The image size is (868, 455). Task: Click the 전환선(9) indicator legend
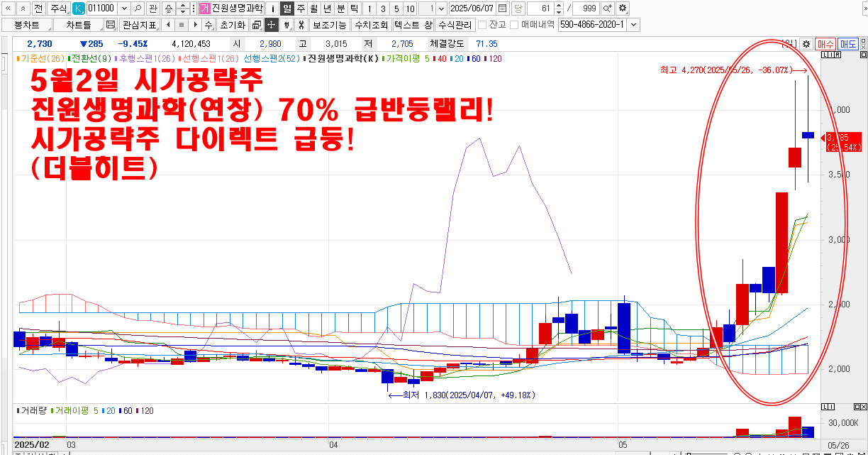[91, 58]
